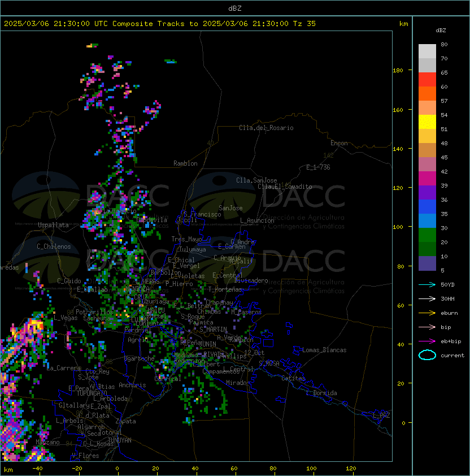Click the '100' tick on the vertical axis
The height and width of the screenshot is (476, 470).
tap(398, 227)
